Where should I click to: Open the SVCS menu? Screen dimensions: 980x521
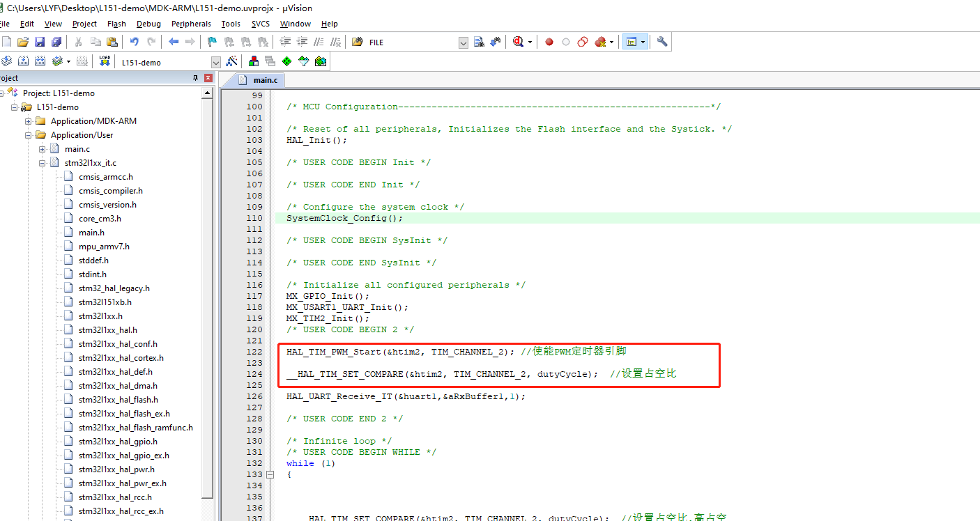[x=260, y=24]
